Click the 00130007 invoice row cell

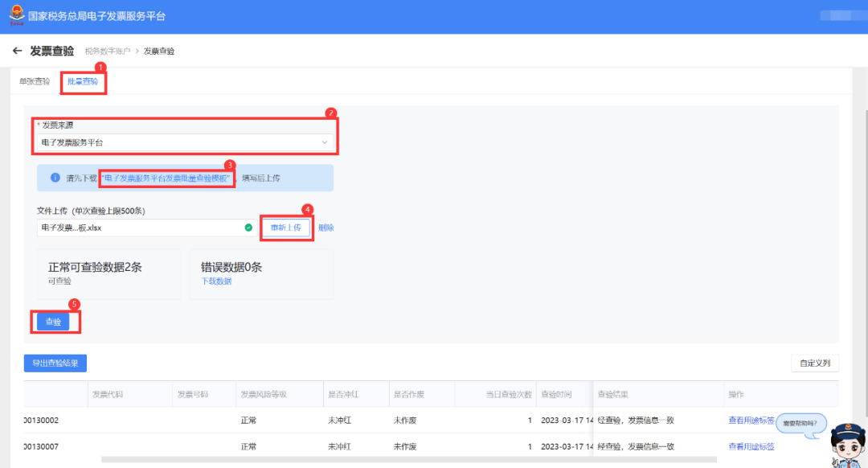(42, 446)
